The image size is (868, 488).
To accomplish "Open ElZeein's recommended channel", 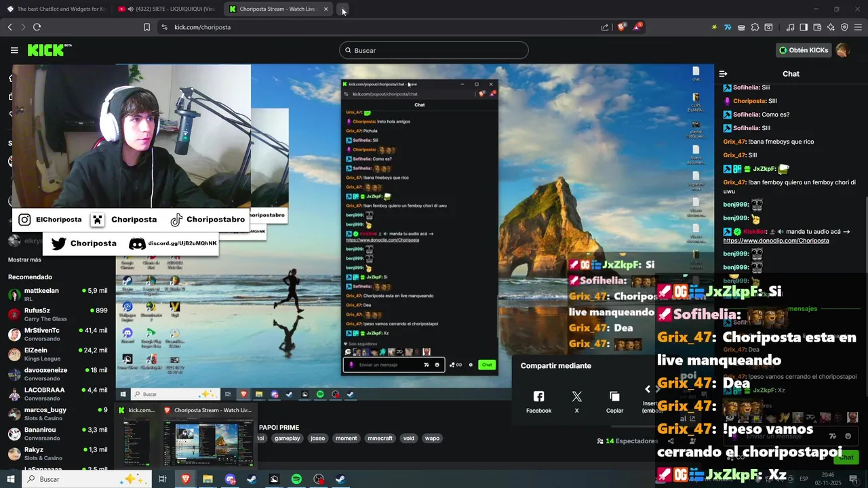I will click(58, 354).
